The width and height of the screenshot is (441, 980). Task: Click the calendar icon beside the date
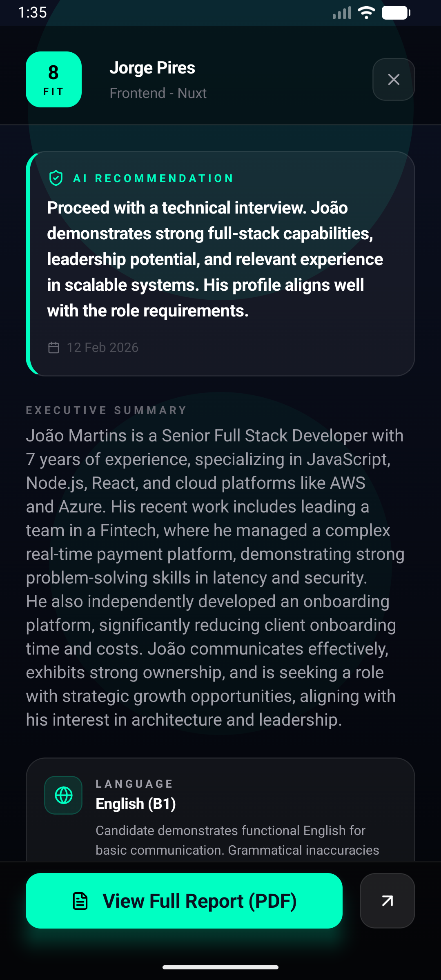(x=54, y=347)
